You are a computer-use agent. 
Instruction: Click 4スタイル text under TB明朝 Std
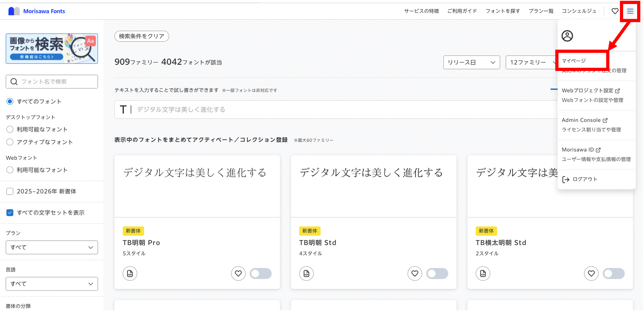tap(310, 253)
